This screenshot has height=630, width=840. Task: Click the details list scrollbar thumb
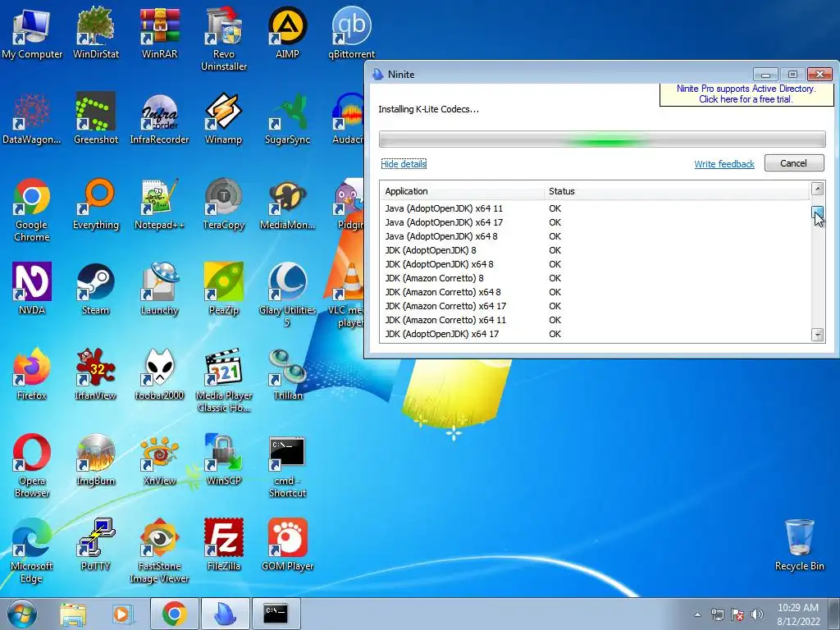pos(817,212)
